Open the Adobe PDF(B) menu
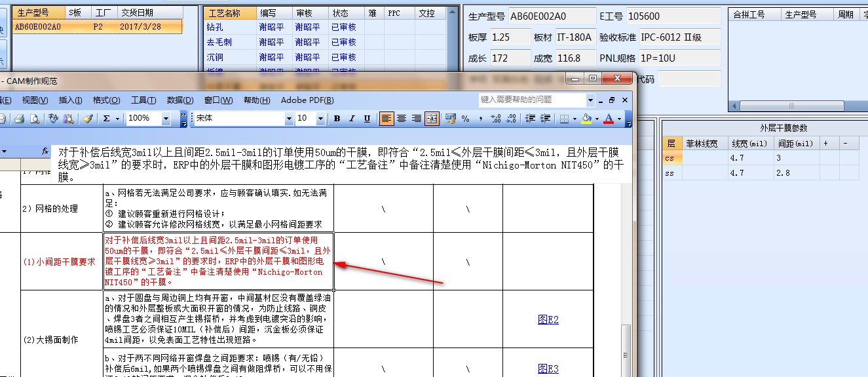This screenshot has height=377, width=868. tap(307, 100)
